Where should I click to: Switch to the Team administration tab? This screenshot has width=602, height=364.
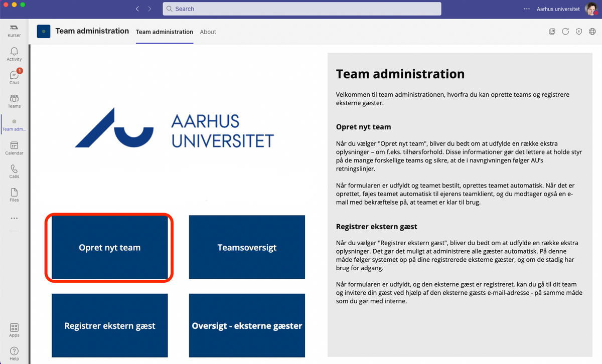pyautogui.click(x=165, y=32)
